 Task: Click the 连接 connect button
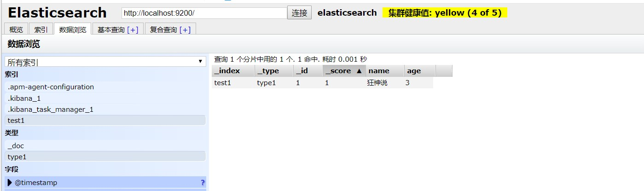pos(299,13)
